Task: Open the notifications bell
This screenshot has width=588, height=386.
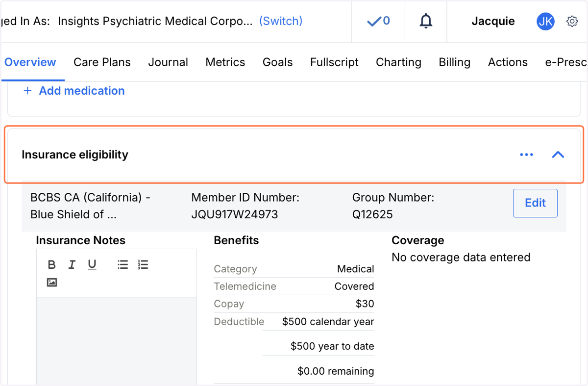Action: point(426,21)
